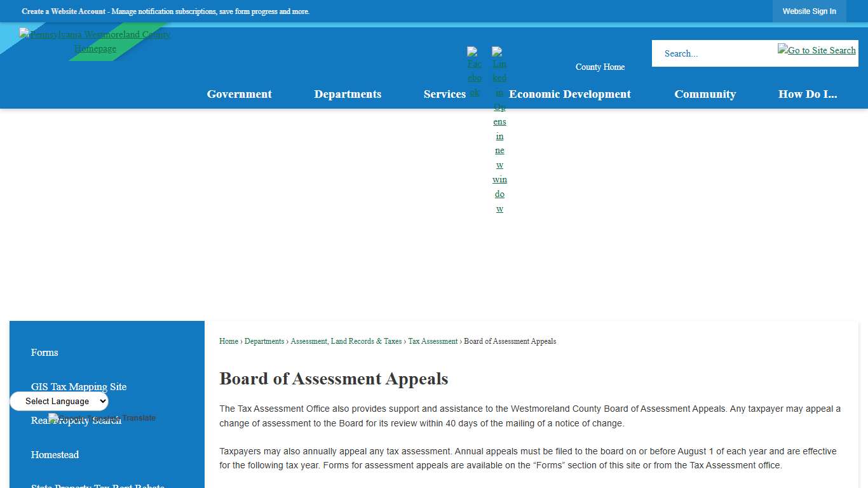Image resolution: width=868 pixels, height=488 pixels.
Task: Open the Forms sidebar link
Action: 44,352
